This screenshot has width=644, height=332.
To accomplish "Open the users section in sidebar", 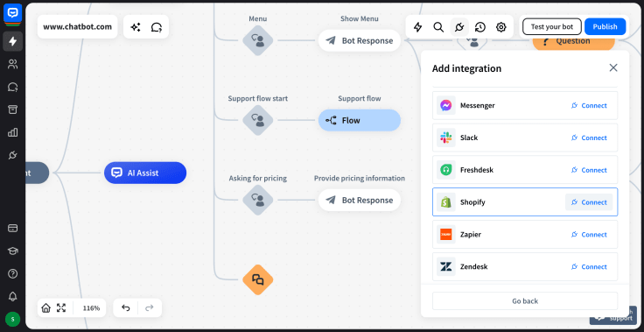I will [13, 64].
